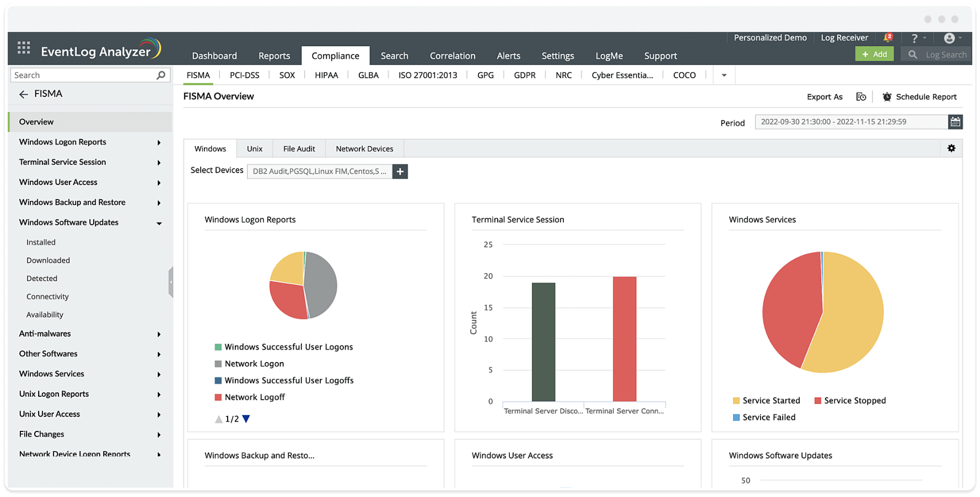Click the sidebar search magnifier icon
Viewport: 980px width, 497px height.
[161, 75]
